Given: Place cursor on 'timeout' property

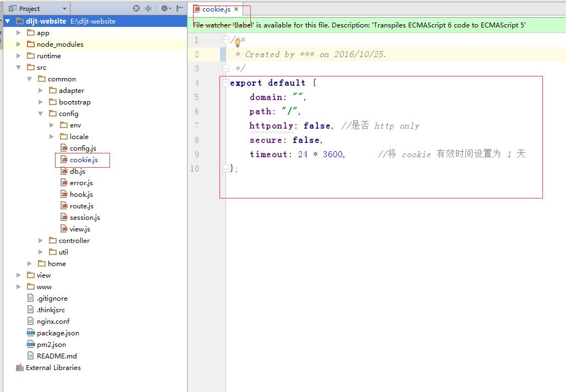Looking at the screenshot, I should click(x=268, y=154).
